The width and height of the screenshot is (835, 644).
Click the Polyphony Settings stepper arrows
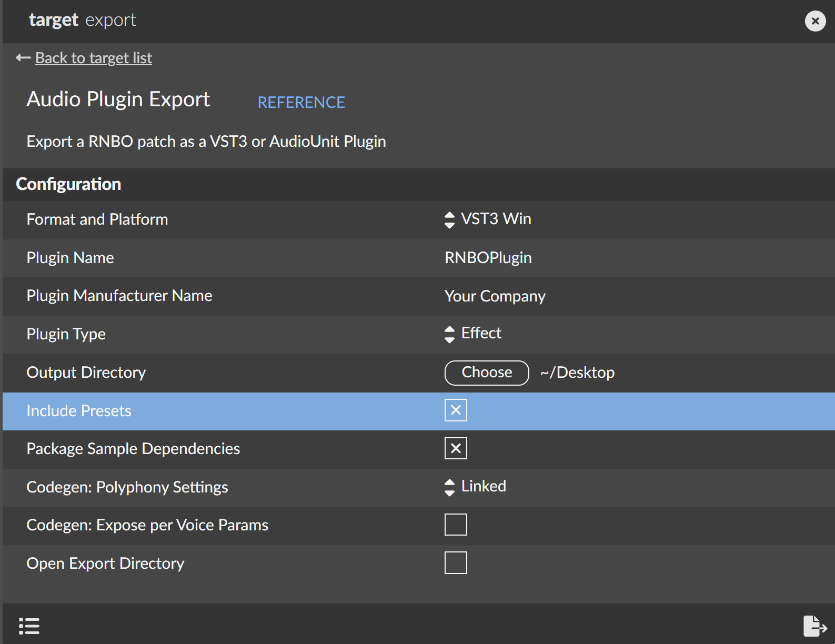[449, 487]
